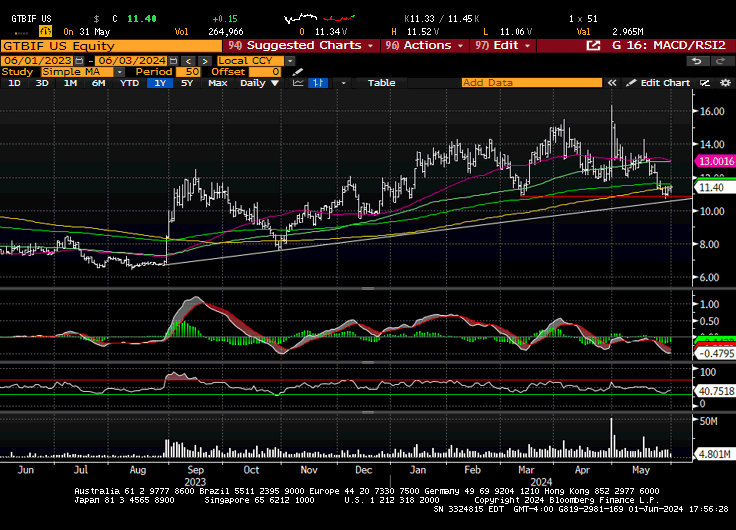The width and height of the screenshot is (736, 530).
Task: Switch to line chart style icon
Action: pos(298,83)
